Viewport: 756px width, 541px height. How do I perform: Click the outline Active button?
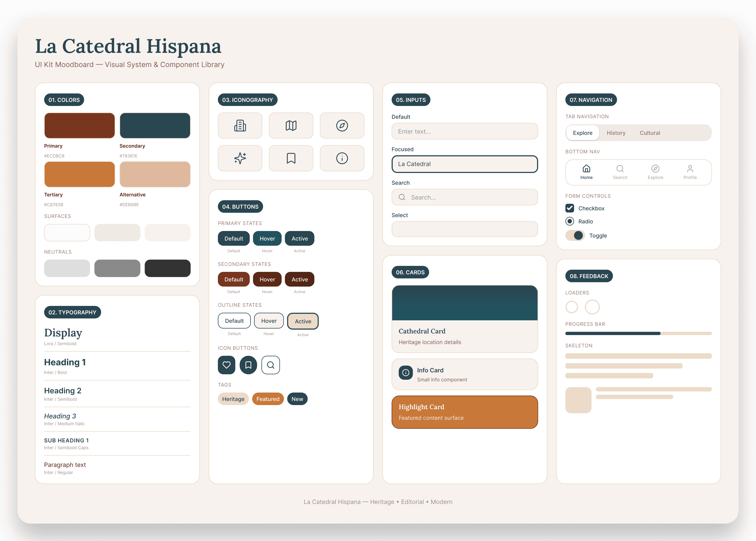(x=303, y=321)
